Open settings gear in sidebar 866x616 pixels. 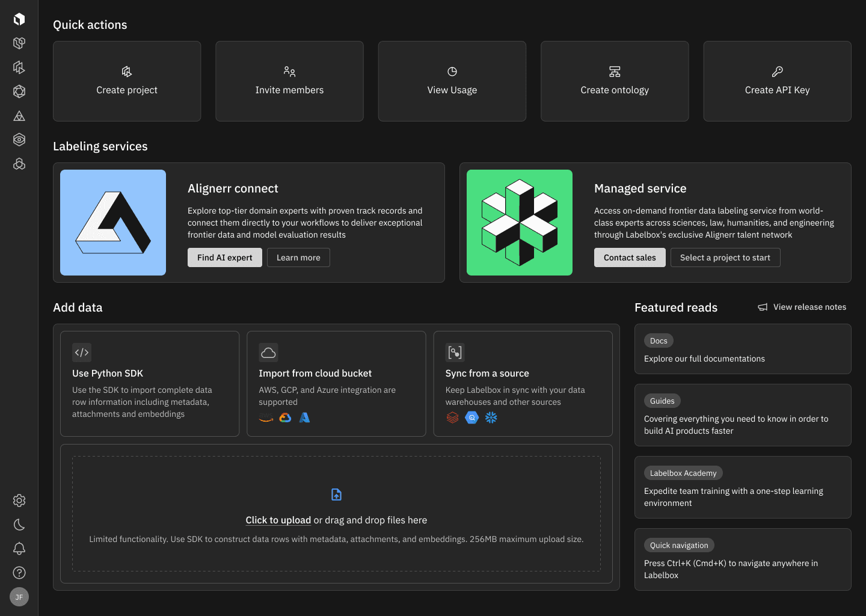19,500
